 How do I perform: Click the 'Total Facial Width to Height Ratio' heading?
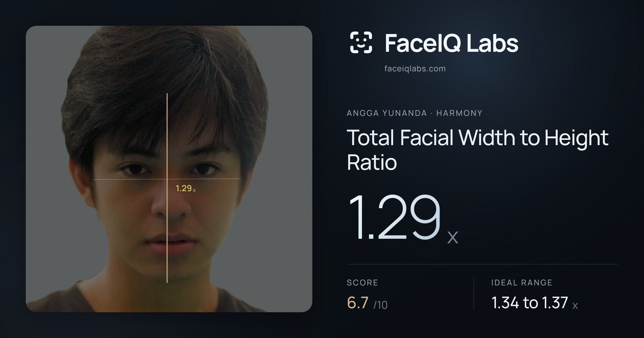478,150
